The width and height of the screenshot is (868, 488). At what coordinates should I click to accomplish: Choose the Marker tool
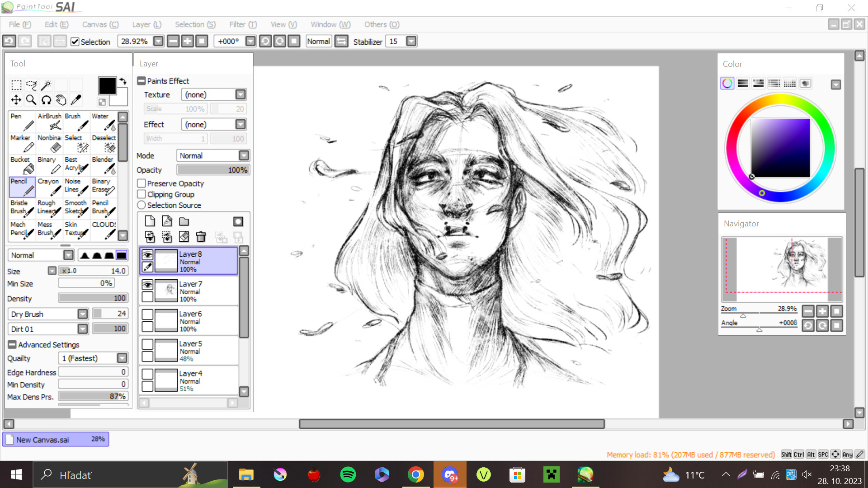tap(22, 143)
